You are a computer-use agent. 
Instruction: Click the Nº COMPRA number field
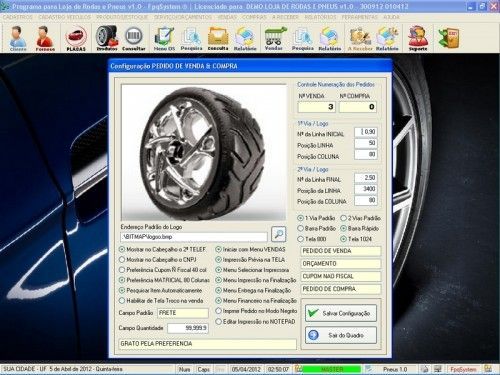point(358,107)
